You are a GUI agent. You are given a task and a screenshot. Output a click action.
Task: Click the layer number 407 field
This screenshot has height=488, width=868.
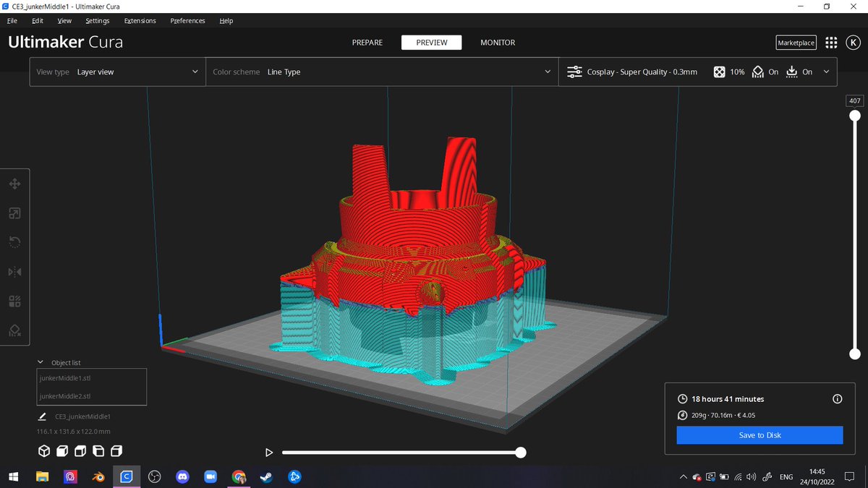[x=855, y=100]
